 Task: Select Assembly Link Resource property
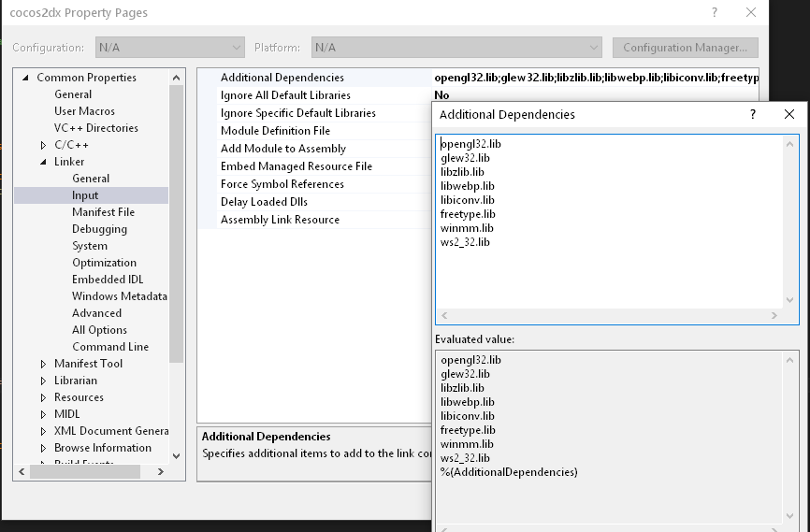[x=280, y=220]
